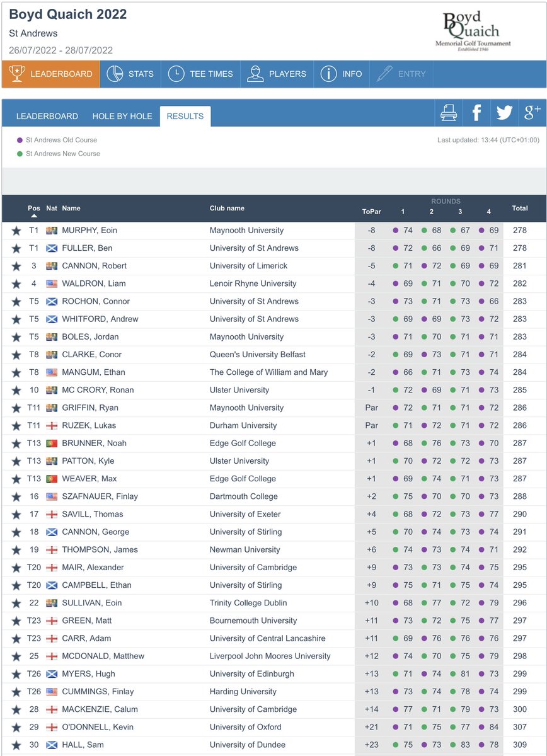
Task: Sort by the Round 4 column header
Action: 489,212
